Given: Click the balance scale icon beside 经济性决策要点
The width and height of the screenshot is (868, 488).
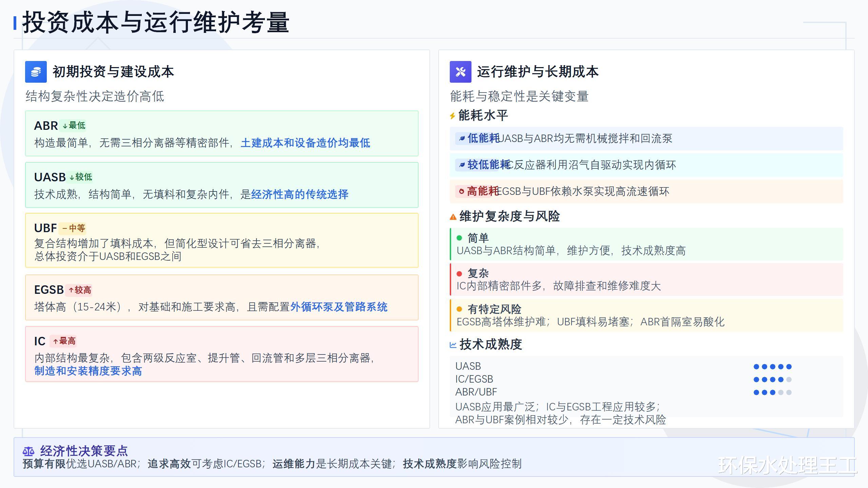Looking at the screenshot, I should 28,451.
